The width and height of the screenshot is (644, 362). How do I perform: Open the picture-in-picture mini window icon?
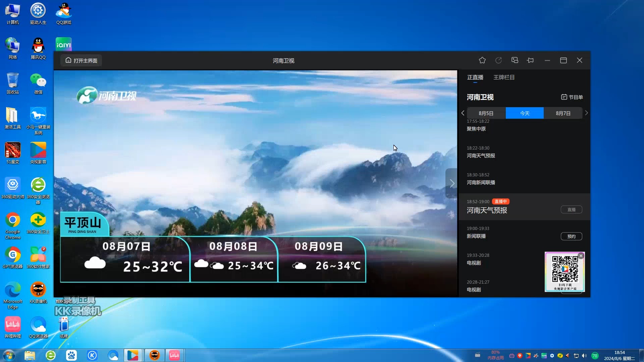(515, 60)
